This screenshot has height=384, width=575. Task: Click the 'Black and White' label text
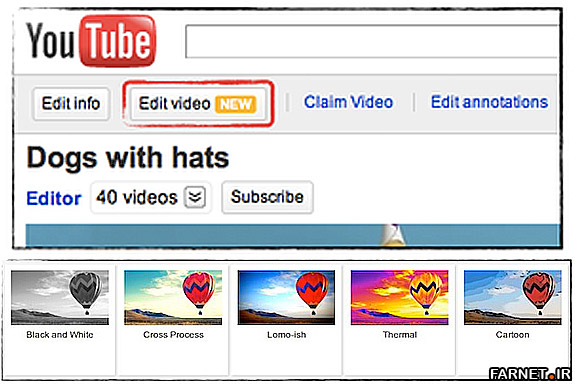(60, 334)
